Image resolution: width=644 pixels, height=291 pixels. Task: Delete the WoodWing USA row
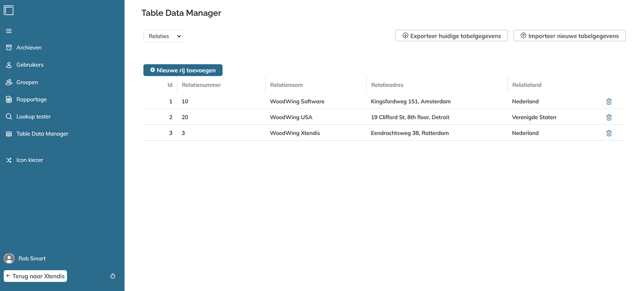pyautogui.click(x=609, y=117)
